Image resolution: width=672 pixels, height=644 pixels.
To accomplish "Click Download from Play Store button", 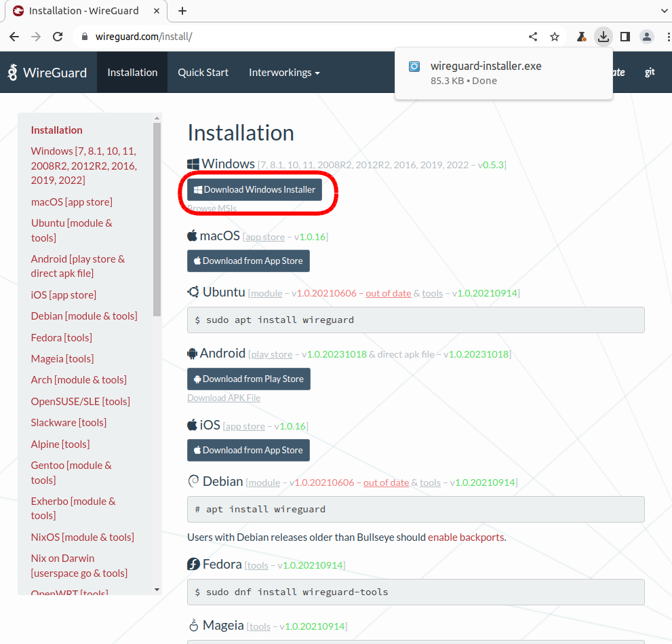I will point(249,379).
